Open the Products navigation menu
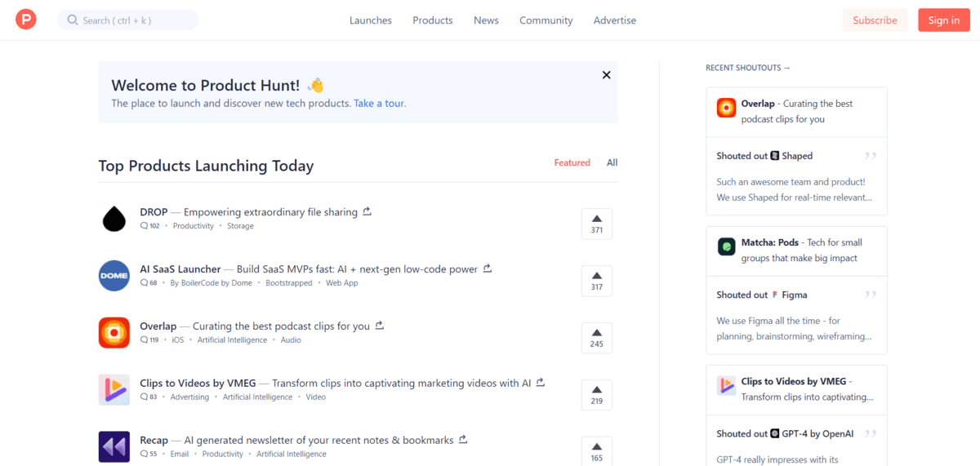The image size is (980, 466). pyautogui.click(x=432, y=20)
